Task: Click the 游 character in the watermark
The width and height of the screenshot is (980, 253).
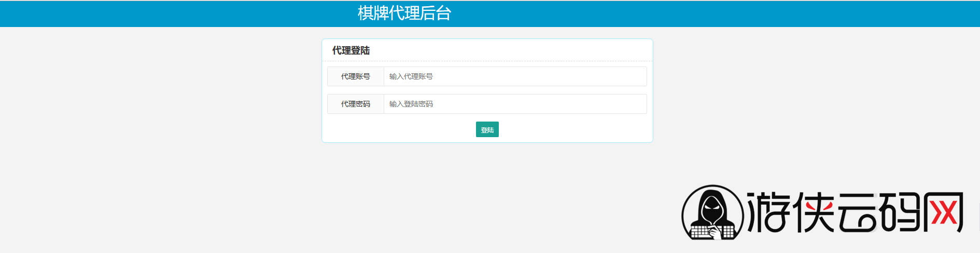Action: (x=769, y=212)
